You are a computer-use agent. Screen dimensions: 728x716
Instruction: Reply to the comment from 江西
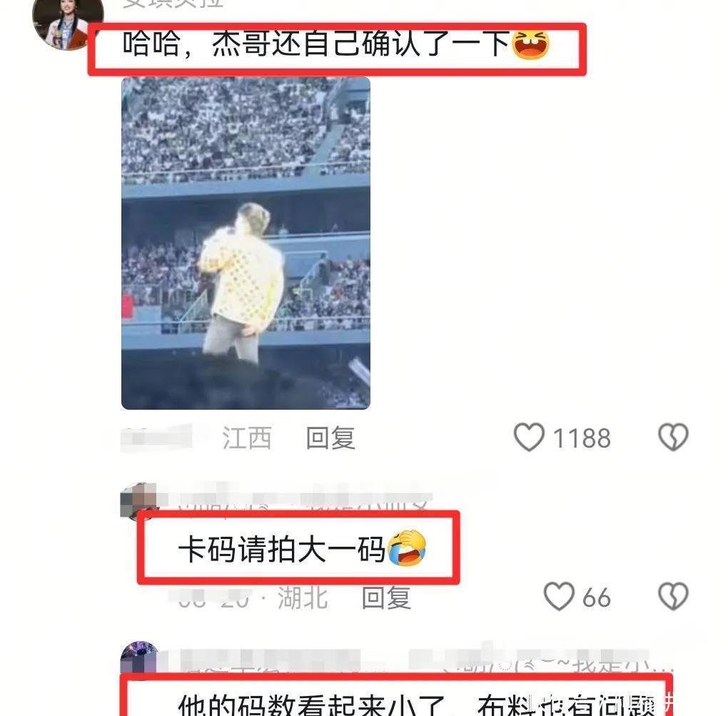tap(330, 438)
